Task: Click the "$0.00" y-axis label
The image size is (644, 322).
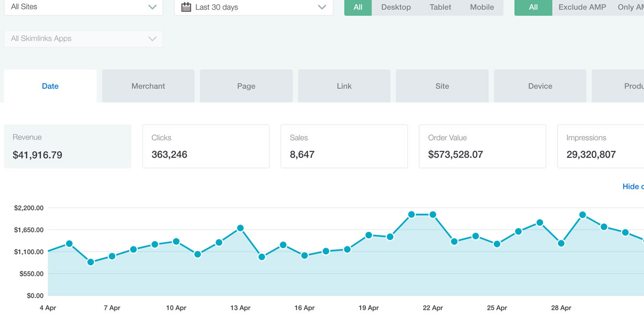Action: pos(35,296)
